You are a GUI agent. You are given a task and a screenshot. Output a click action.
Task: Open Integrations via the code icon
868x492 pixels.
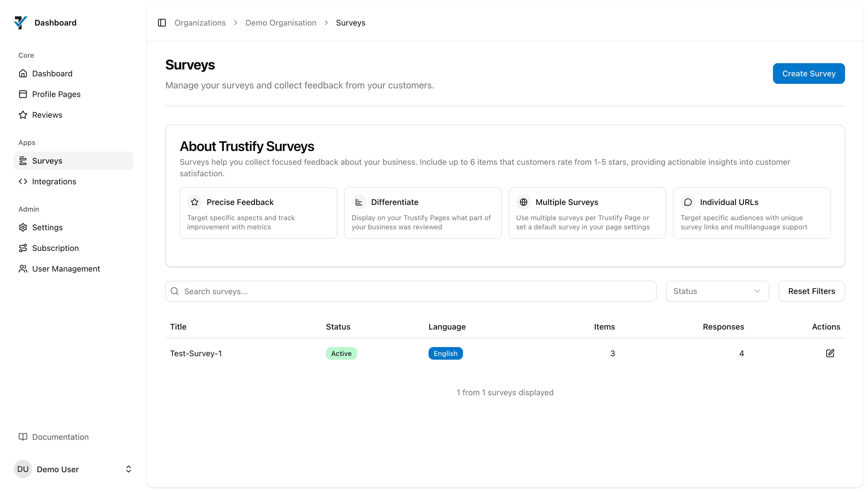(x=23, y=181)
